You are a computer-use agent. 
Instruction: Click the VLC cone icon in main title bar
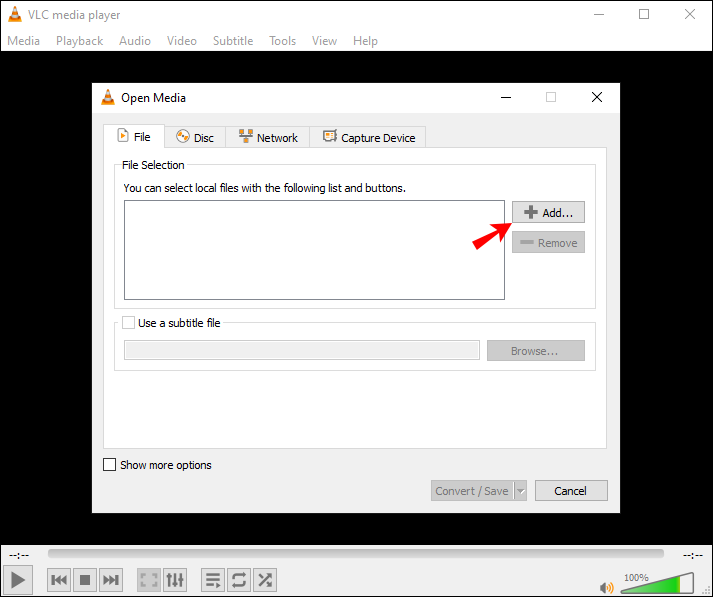[15, 14]
